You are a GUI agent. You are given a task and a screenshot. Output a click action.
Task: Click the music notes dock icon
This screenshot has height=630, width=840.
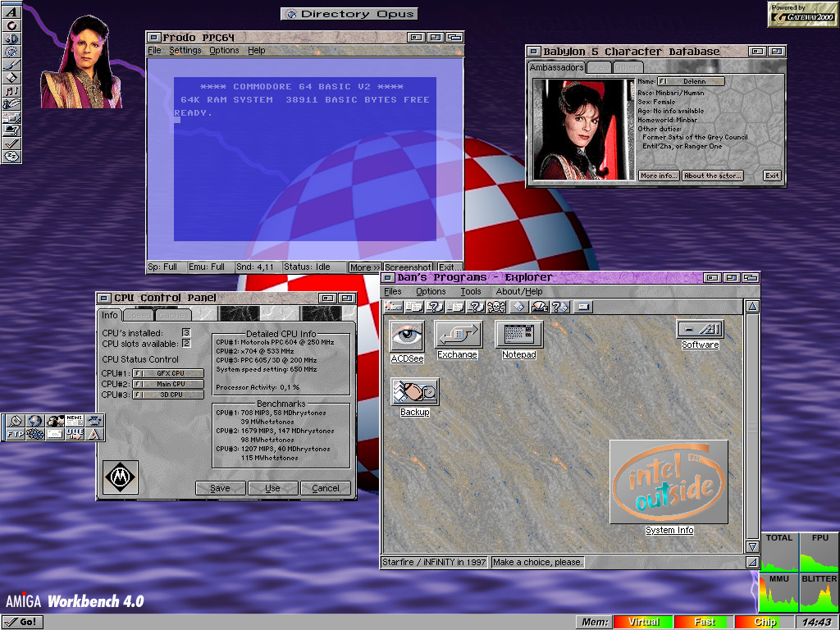pyautogui.click(x=11, y=91)
